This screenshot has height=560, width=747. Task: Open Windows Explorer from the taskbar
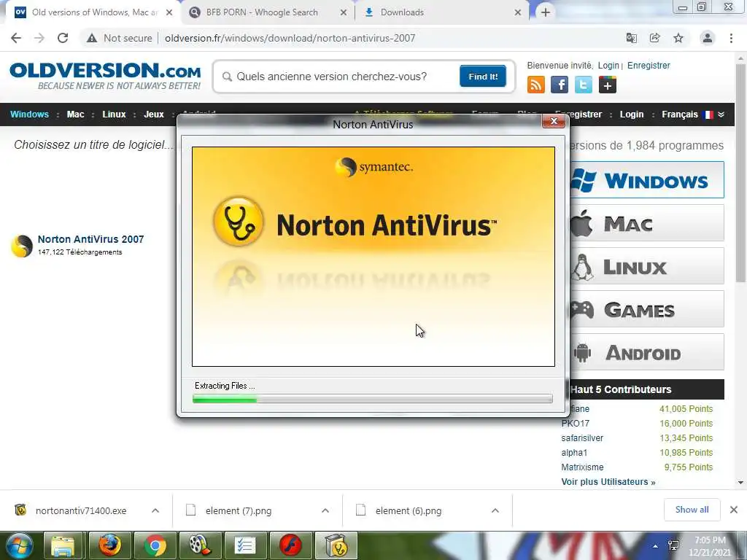click(x=63, y=545)
